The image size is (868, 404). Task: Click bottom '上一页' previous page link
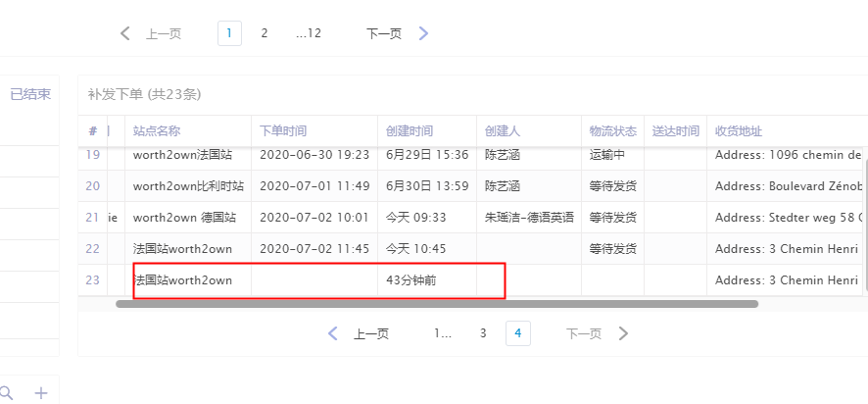click(371, 333)
